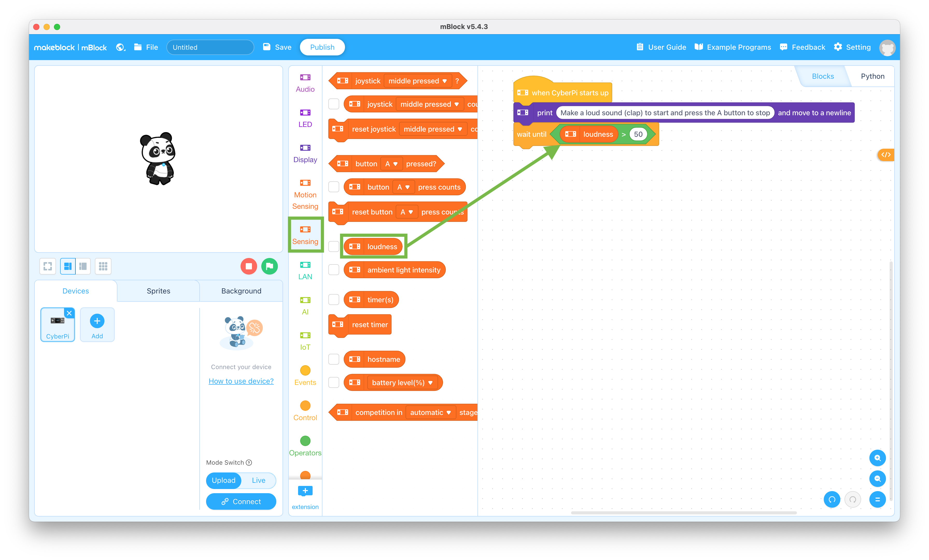Click Connect device button

241,501
